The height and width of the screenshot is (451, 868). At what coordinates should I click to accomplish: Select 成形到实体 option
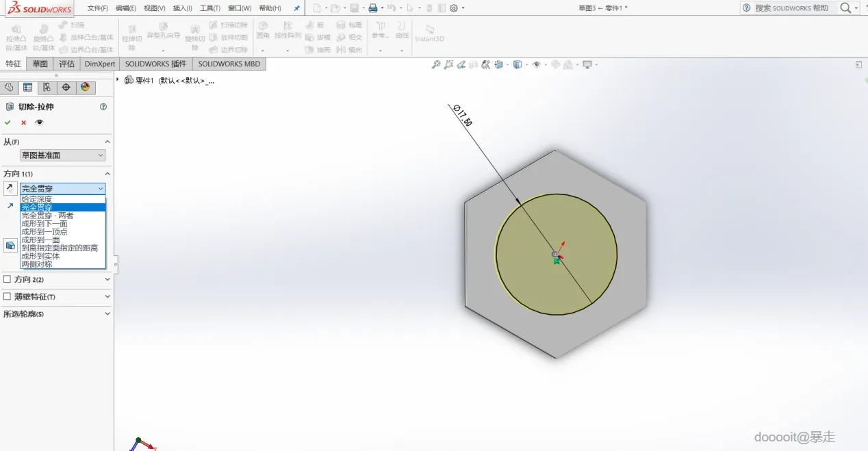pos(63,256)
